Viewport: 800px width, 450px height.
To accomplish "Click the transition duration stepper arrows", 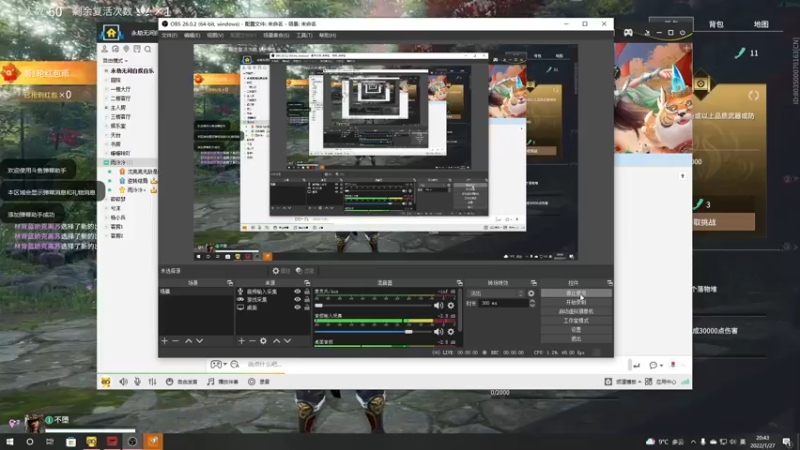I will pyautogui.click(x=532, y=303).
